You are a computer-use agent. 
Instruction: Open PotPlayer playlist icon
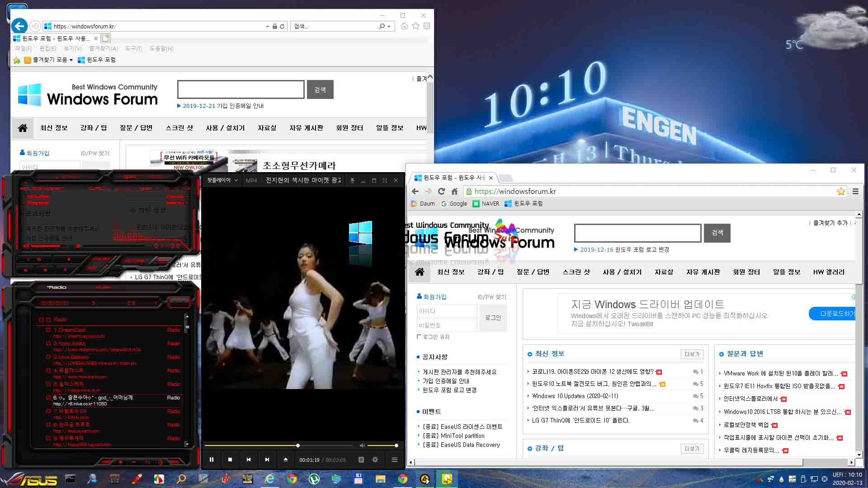(x=361, y=460)
